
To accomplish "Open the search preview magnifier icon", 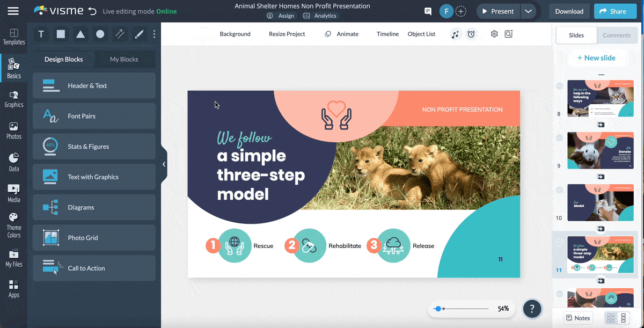I will (509, 34).
